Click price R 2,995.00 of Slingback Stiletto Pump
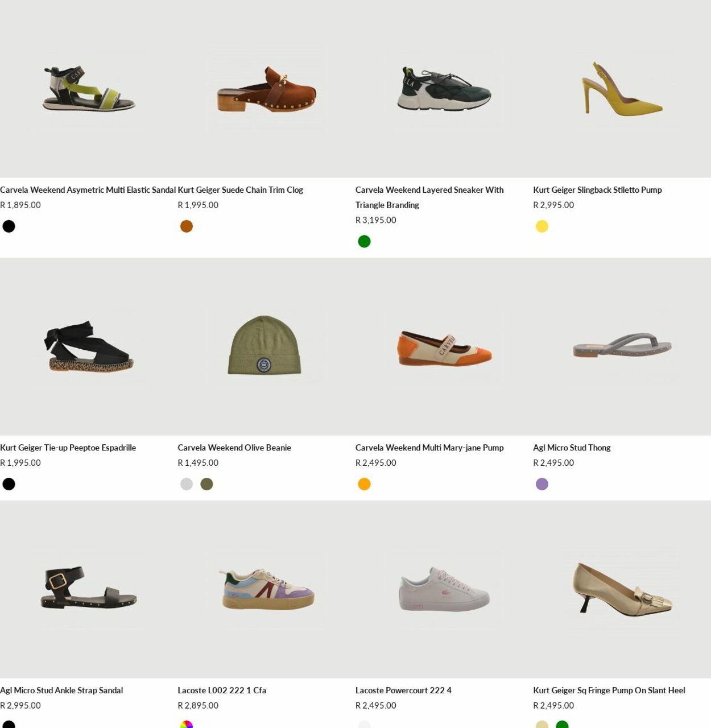 pos(553,205)
